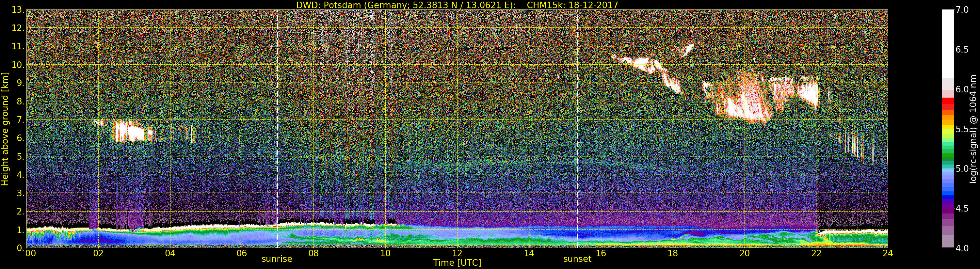Click the '08' time tick label
Screen dimensions: 980x269
tap(313, 253)
